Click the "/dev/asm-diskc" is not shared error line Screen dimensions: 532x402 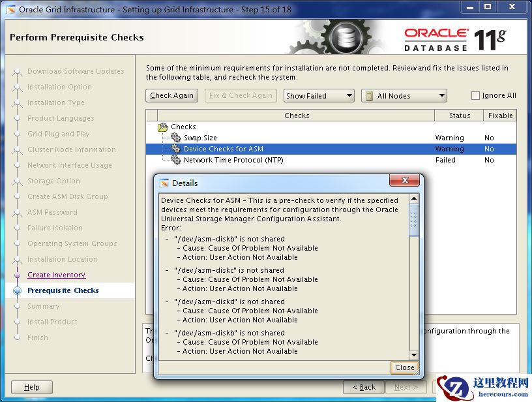229,270
